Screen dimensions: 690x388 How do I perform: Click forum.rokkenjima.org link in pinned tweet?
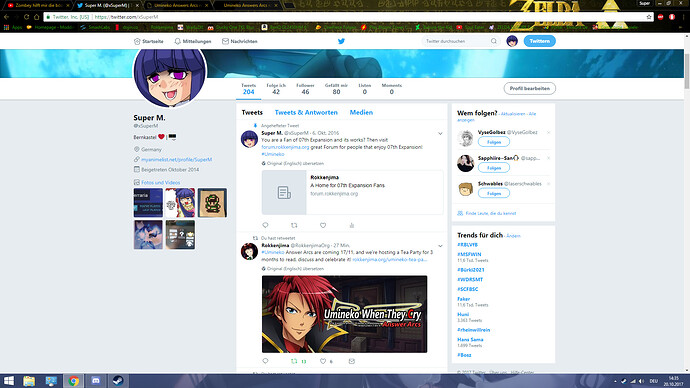pos(285,147)
